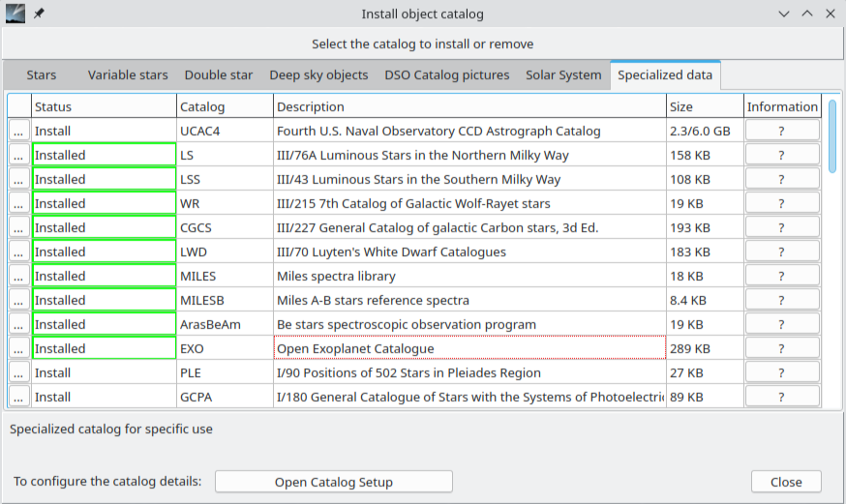The width and height of the screenshot is (846, 504).
Task: Click the application icon in title bar
Action: pyautogui.click(x=15, y=14)
